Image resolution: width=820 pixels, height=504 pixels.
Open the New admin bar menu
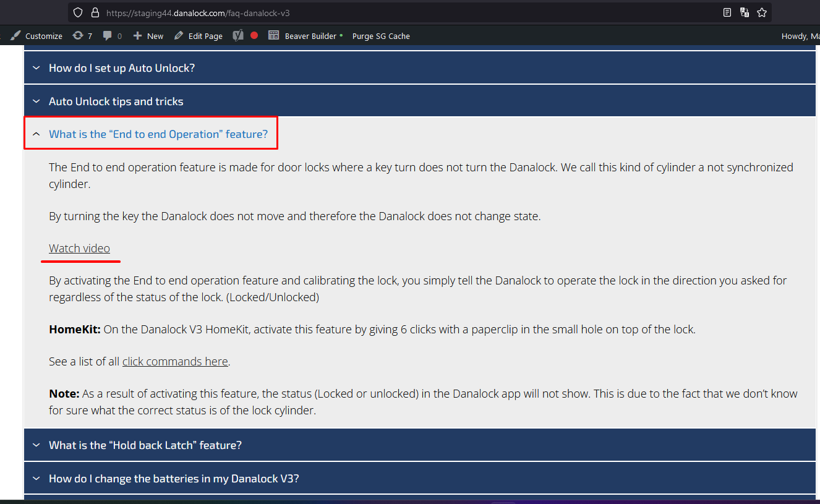(x=148, y=36)
